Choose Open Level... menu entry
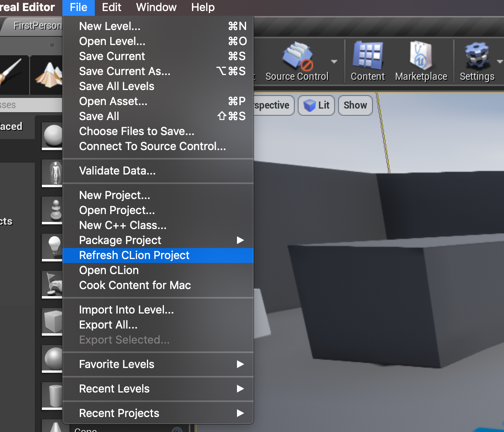Screen dimensions: 504x432 tap(158, 41)
